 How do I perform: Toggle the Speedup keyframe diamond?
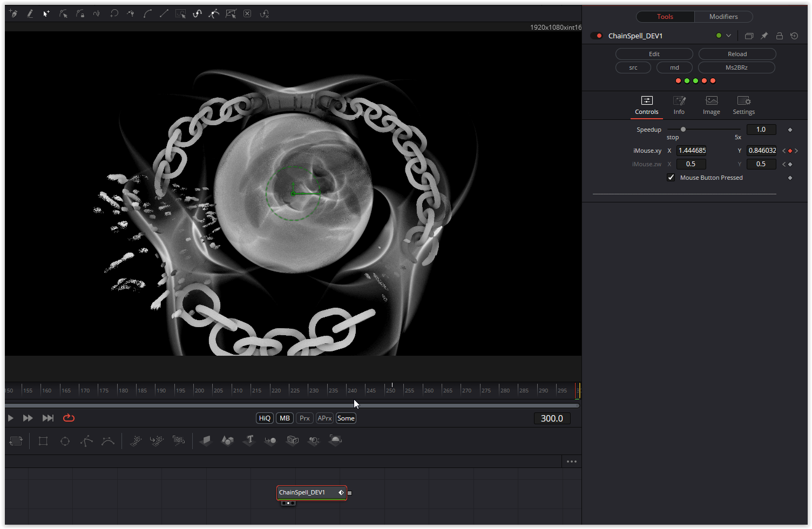coord(790,130)
